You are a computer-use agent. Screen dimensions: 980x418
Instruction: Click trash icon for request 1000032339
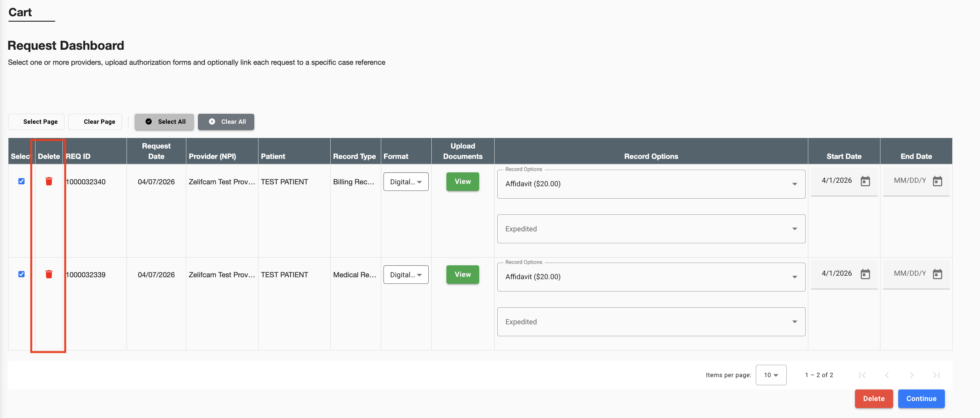pos(49,274)
